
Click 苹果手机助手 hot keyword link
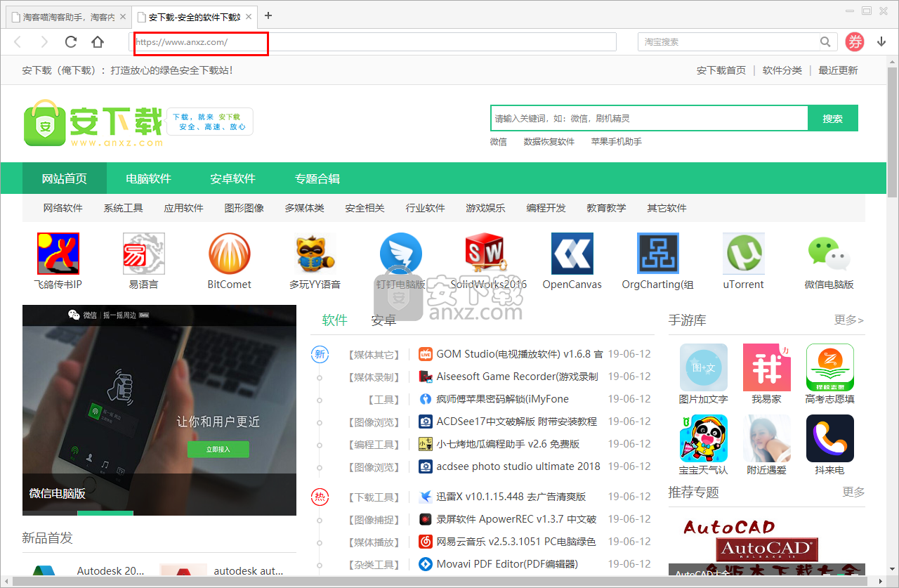coord(617,142)
